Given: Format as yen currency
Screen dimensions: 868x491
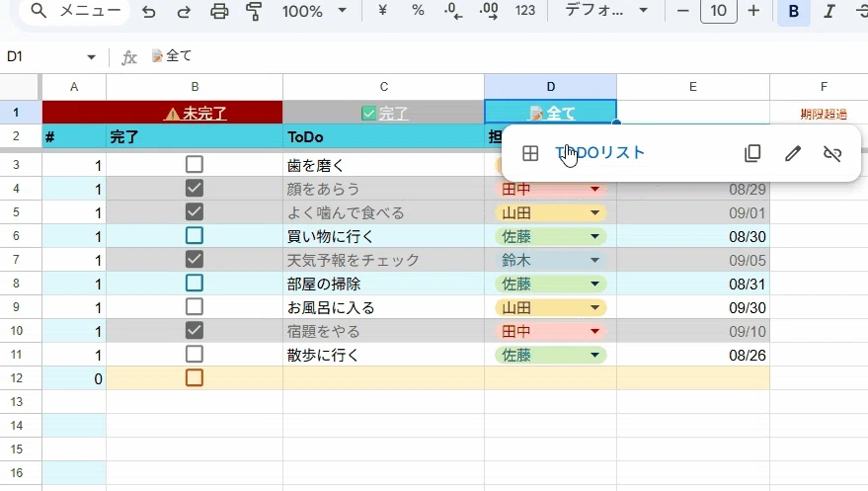Looking at the screenshot, I should point(382,10).
